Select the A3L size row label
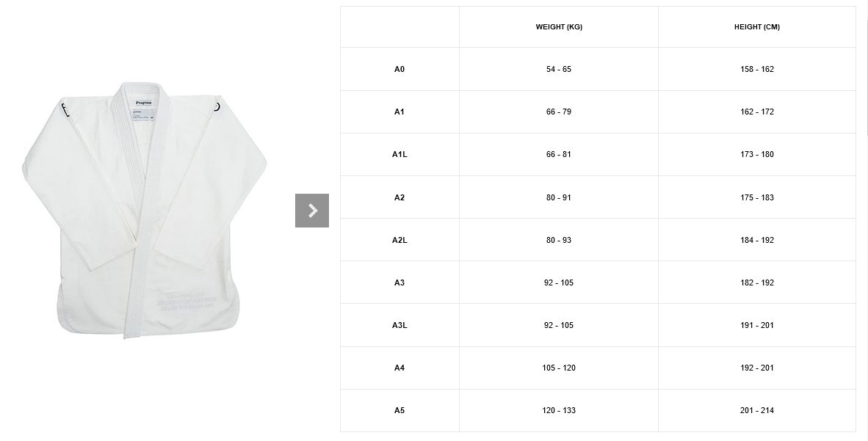868x441 pixels. coord(399,325)
